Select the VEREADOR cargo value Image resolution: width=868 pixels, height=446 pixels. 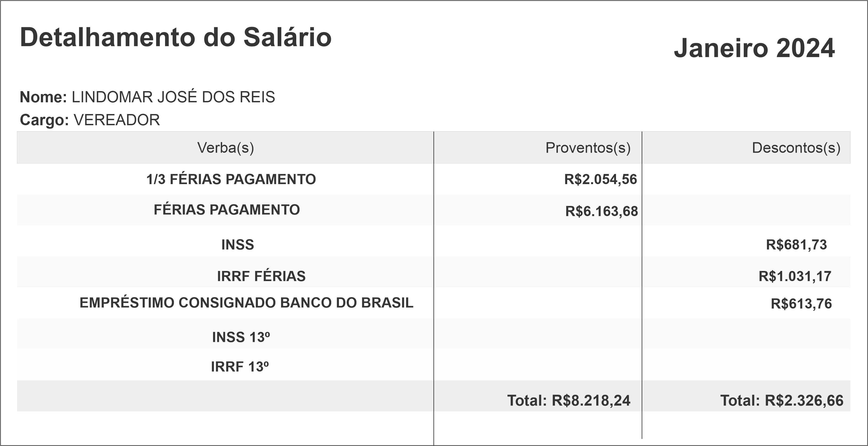tap(117, 120)
